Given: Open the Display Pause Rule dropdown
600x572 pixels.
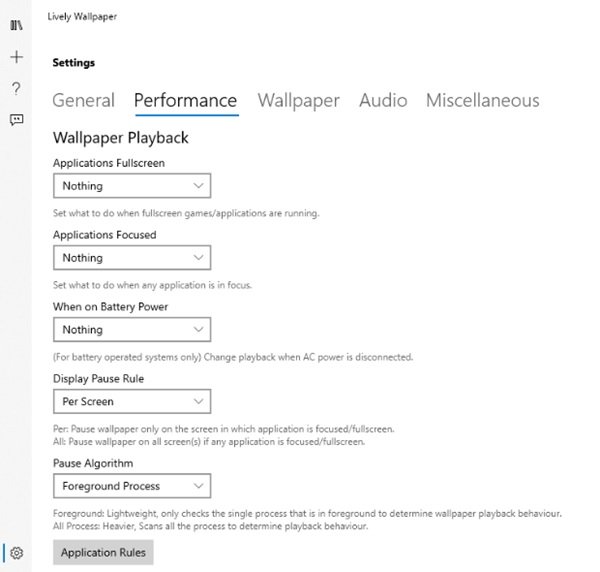Looking at the screenshot, I should click(x=132, y=402).
